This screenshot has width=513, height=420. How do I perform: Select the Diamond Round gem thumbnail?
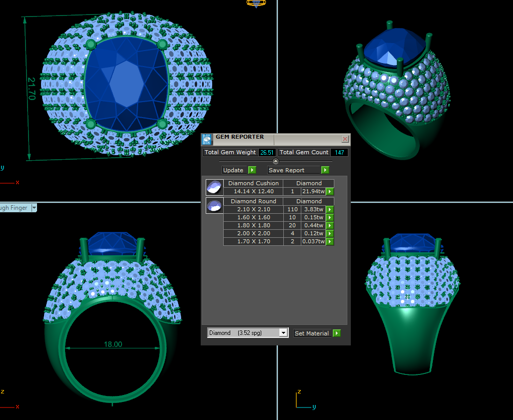pos(215,206)
